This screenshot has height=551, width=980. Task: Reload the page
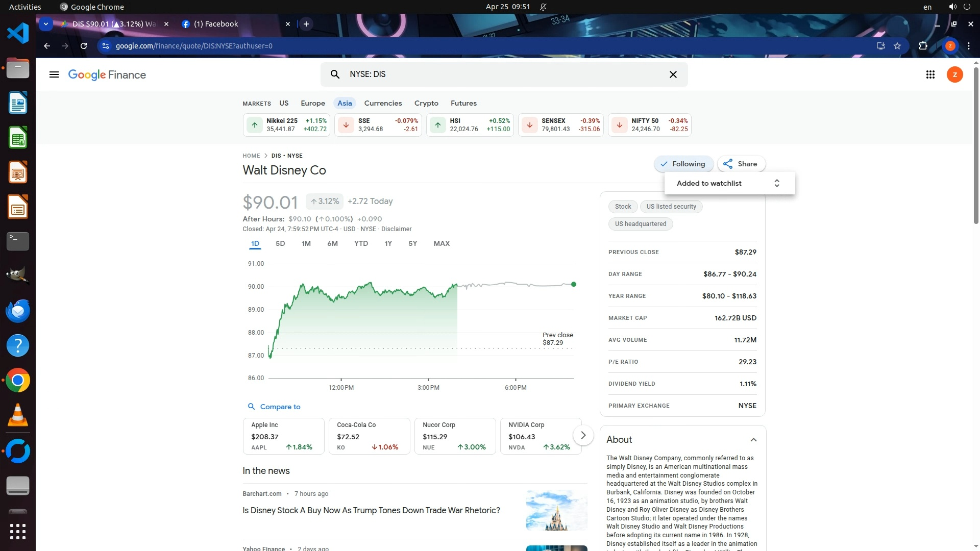[84, 46]
